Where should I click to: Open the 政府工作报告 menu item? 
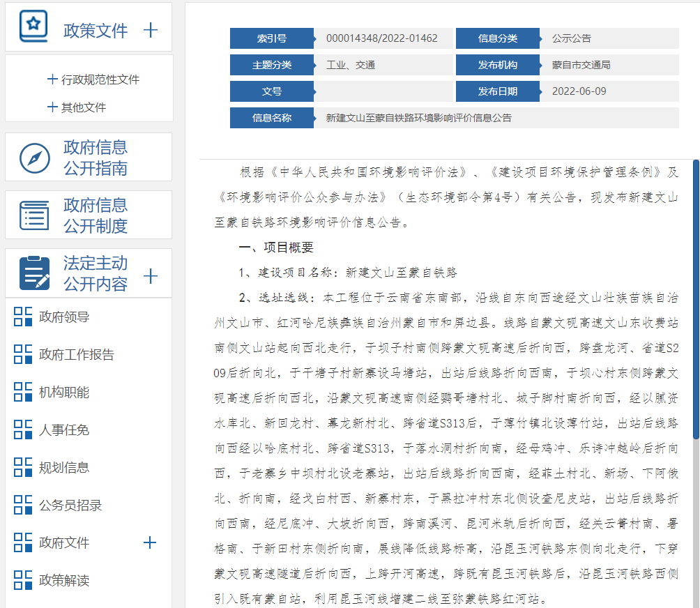pos(76,354)
